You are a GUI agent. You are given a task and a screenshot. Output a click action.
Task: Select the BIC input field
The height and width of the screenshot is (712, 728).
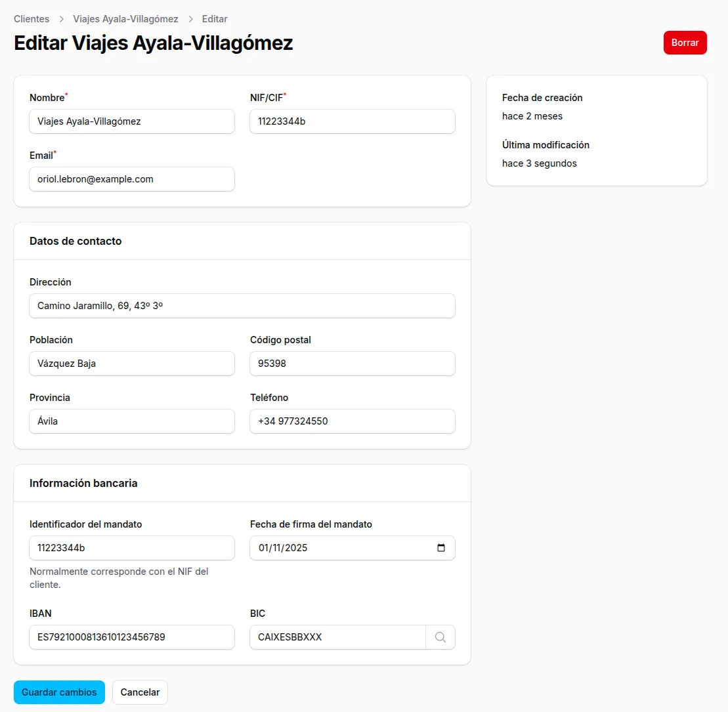[x=337, y=637]
